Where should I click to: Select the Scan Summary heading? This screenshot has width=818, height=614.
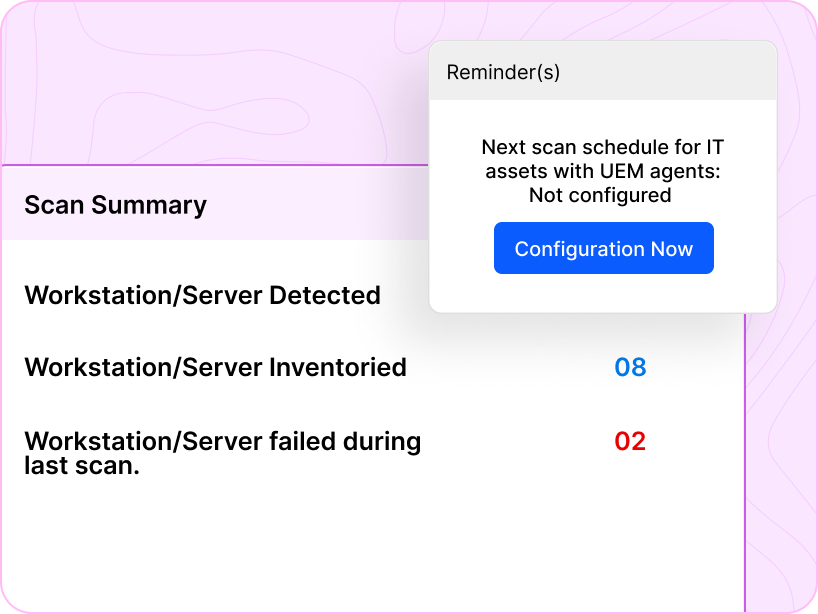pyautogui.click(x=115, y=205)
